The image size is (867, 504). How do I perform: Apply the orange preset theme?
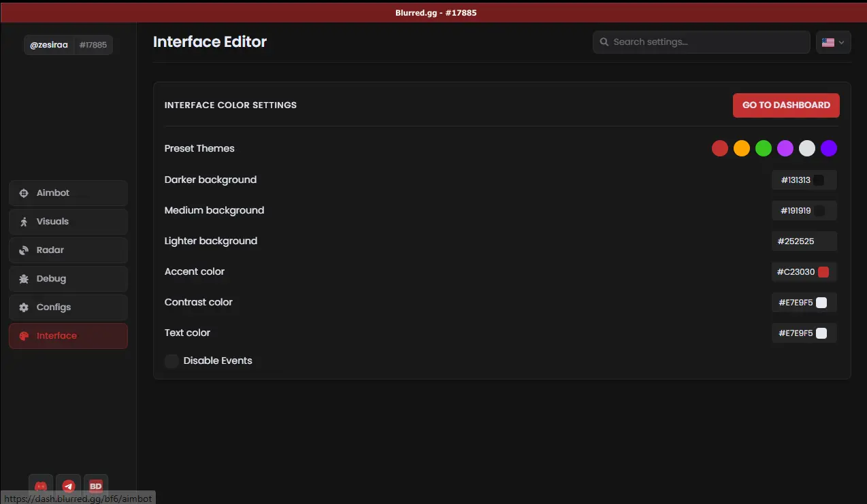[742, 148]
